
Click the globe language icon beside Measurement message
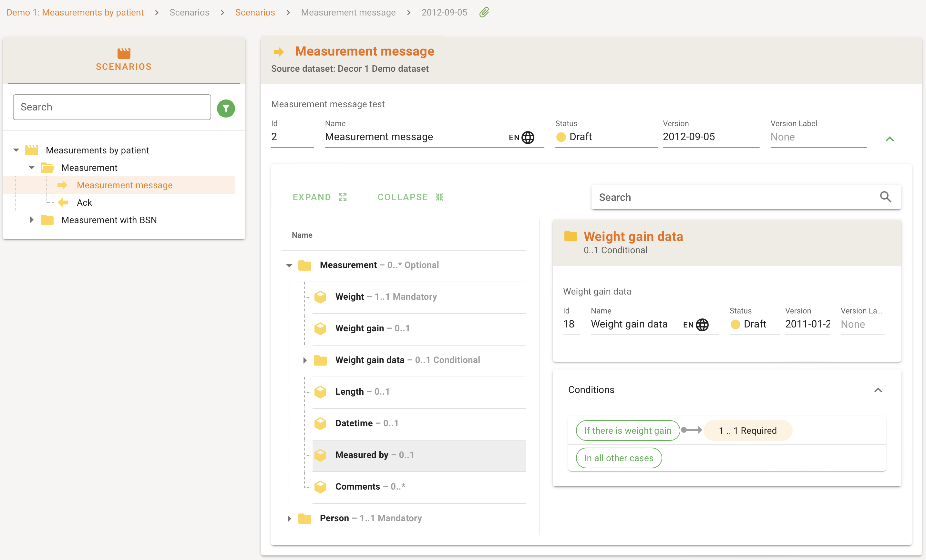[x=528, y=137]
